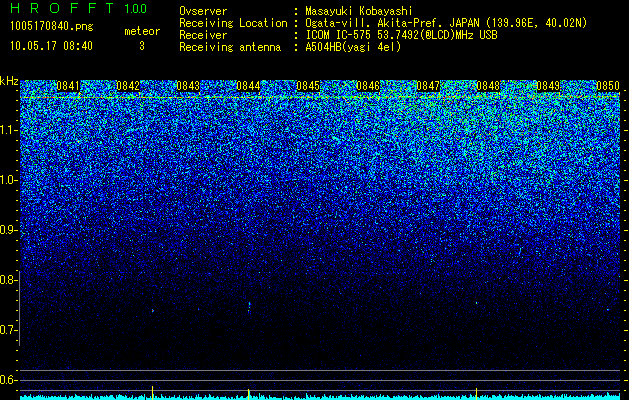Click the meteor echo spot below the 0844 label
Screen dimensions: 629x400
click(x=249, y=307)
